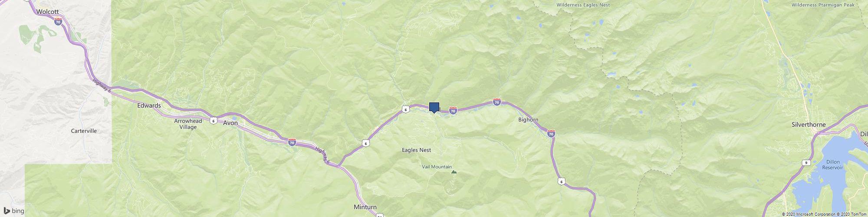The width and height of the screenshot is (868, 217).
Task: Click the blue location pin marker
Action: [434, 108]
